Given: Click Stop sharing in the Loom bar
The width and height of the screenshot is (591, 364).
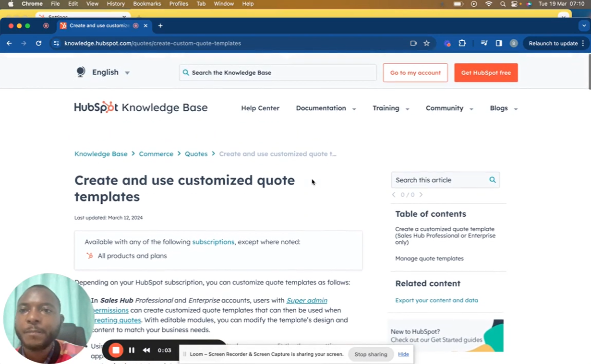Looking at the screenshot, I should [x=371, y=354].
